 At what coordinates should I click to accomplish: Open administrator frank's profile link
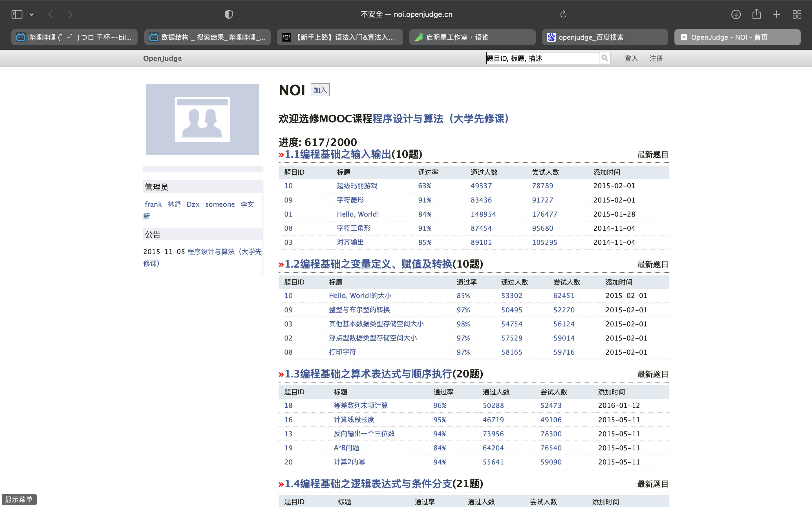point(153,204)
